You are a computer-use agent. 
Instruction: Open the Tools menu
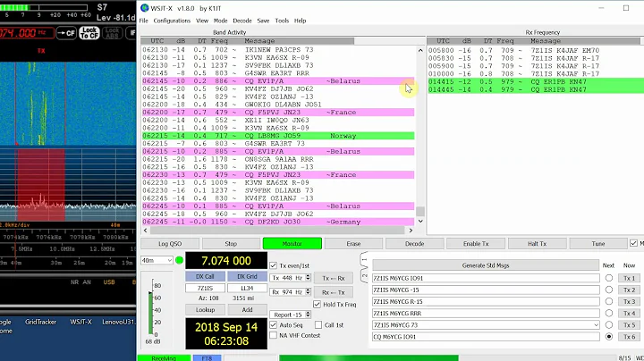pyautogui.click(x=282, y=21)
